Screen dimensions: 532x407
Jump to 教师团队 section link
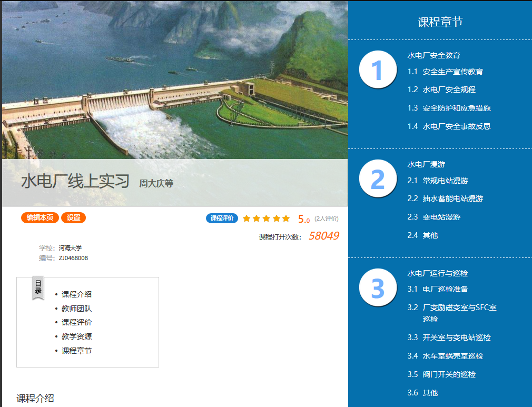pos(76,309)
